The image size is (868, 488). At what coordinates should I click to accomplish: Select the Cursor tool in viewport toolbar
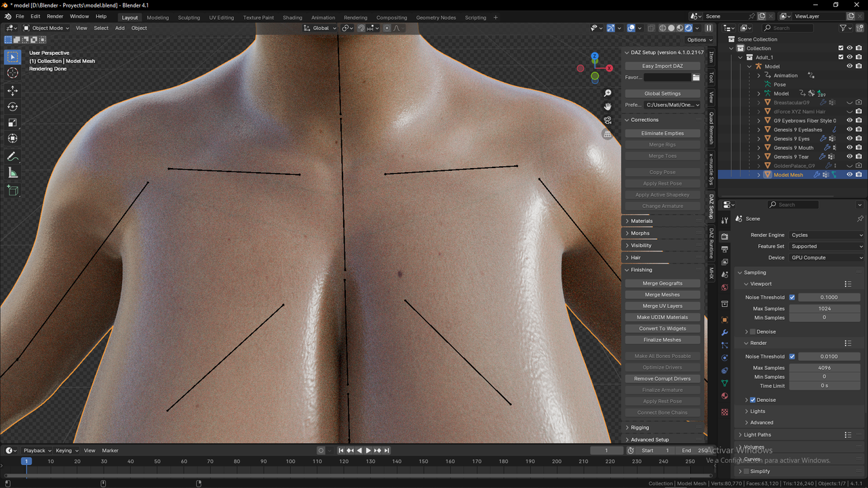tap(13, 73)
